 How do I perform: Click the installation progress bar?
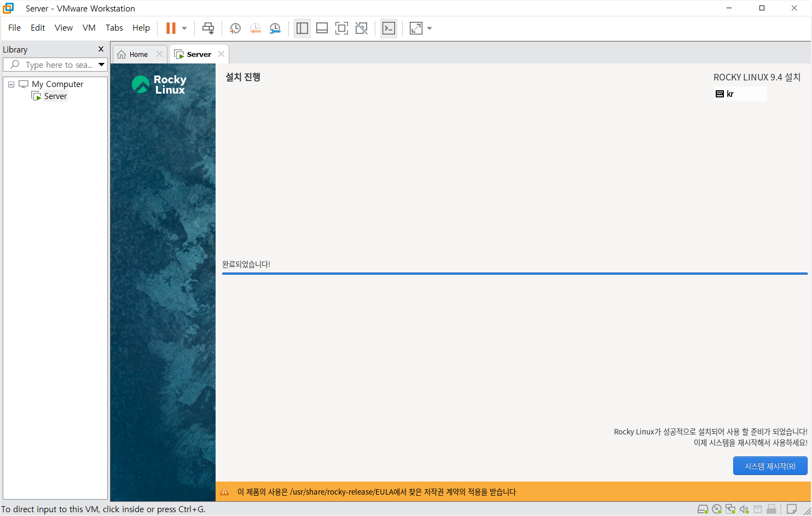514,273
